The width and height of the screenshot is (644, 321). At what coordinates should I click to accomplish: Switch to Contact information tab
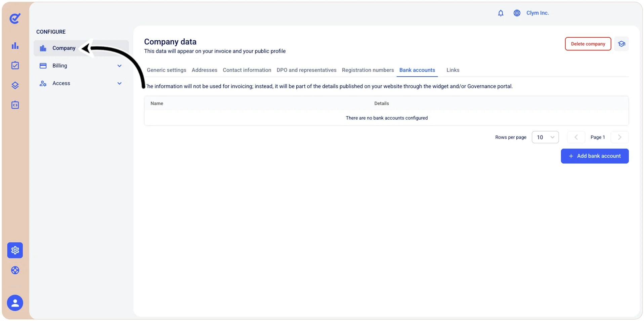[x=247, y=70]
